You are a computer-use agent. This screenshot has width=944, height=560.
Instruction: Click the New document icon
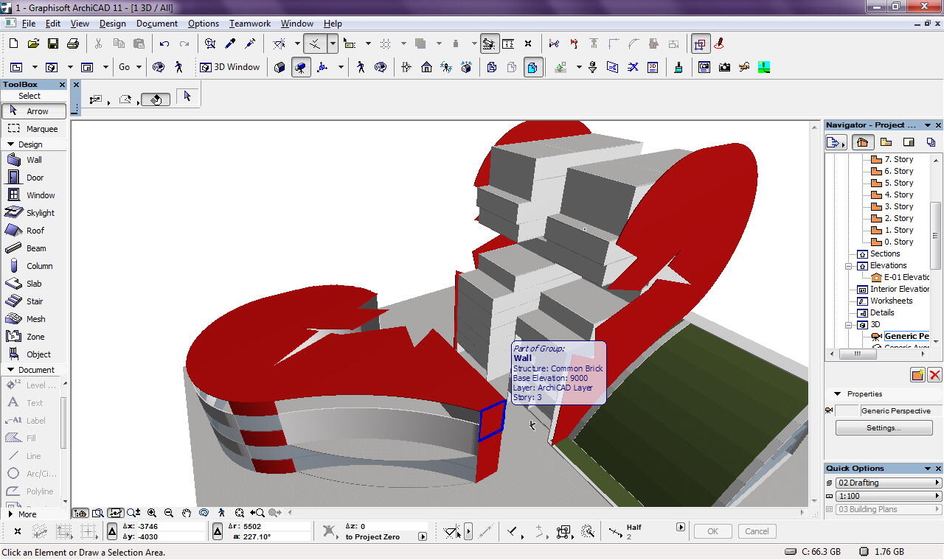tap(14, 43)
